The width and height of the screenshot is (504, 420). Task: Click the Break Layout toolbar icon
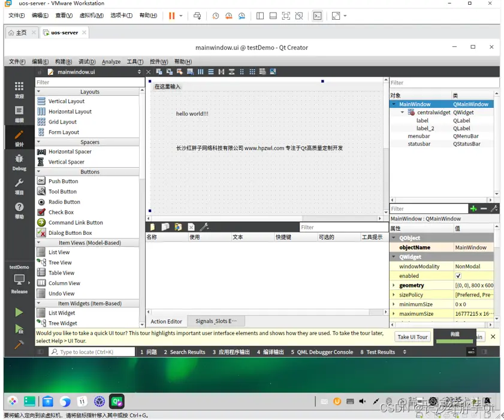(x=262, y=72)
